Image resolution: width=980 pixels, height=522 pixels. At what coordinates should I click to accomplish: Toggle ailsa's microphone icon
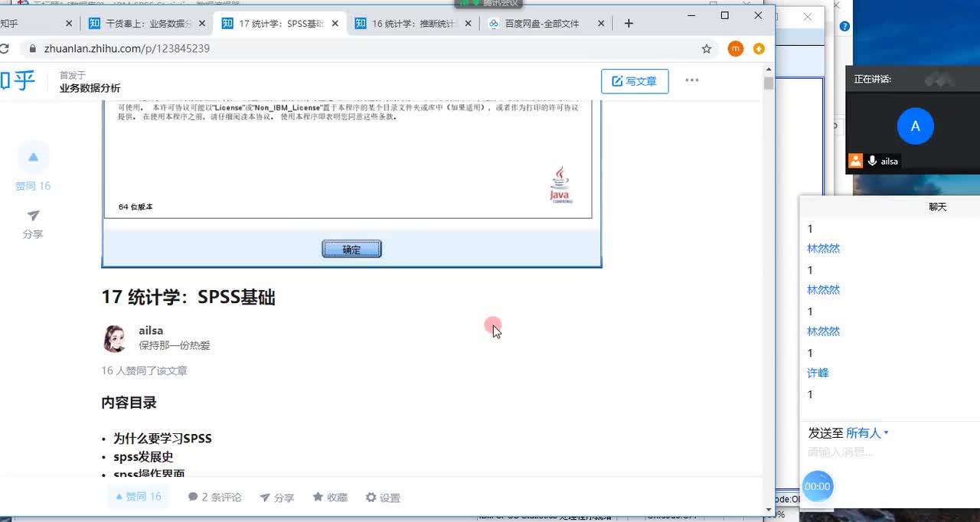pyautogui.click(x=872, y=161)
